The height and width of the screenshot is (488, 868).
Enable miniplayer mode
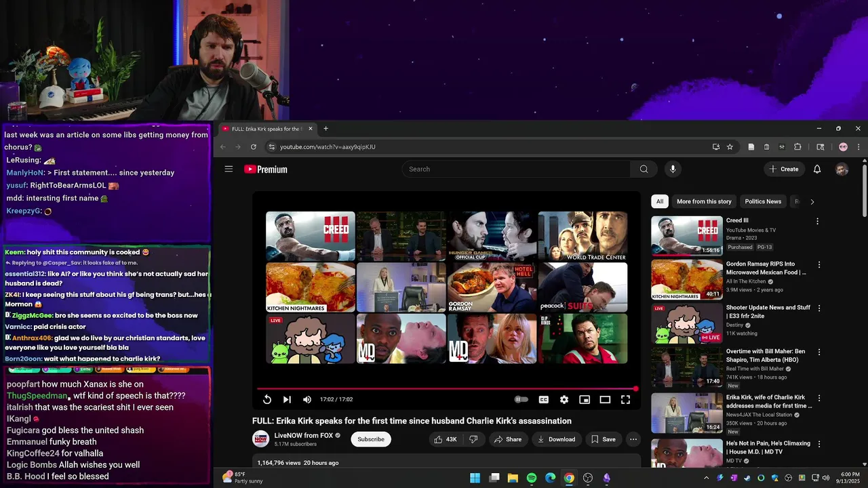coord(585,400)
